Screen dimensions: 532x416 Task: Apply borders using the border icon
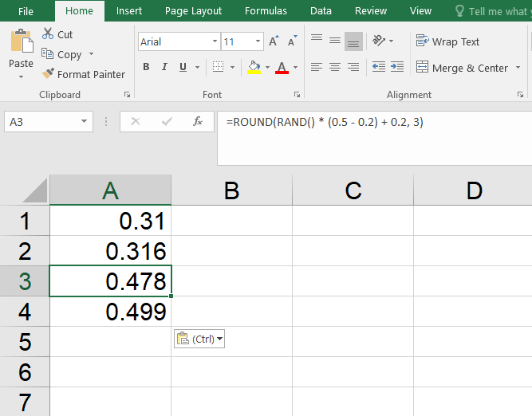(x=219, y=67)
